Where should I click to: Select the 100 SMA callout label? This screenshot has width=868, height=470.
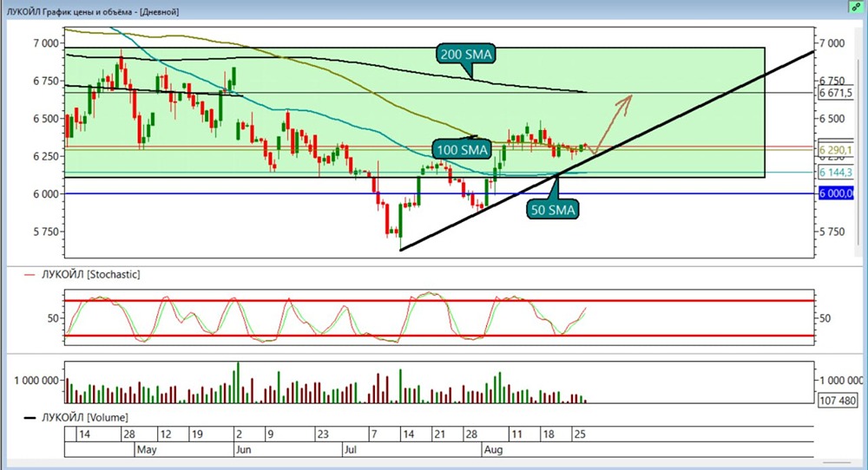463,150
